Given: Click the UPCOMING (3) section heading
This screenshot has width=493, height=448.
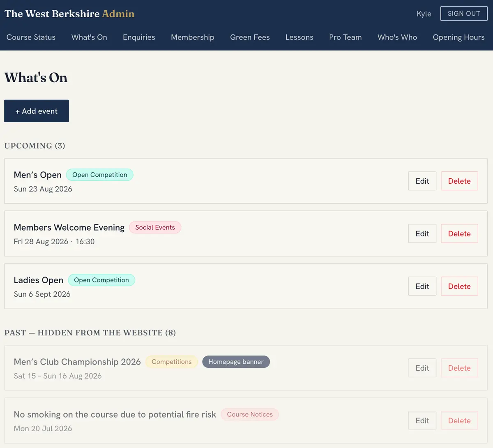Looking at the screenshot, I should (35, 146).
